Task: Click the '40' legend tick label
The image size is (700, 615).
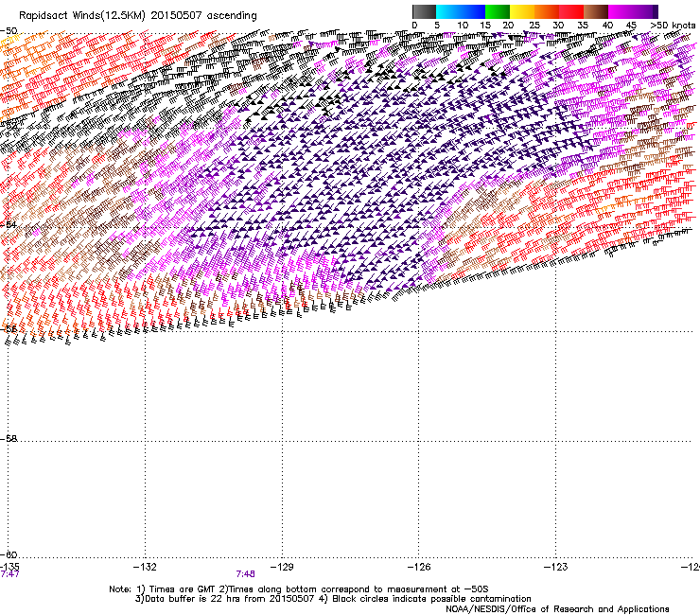Action: [x=607, y=26]
